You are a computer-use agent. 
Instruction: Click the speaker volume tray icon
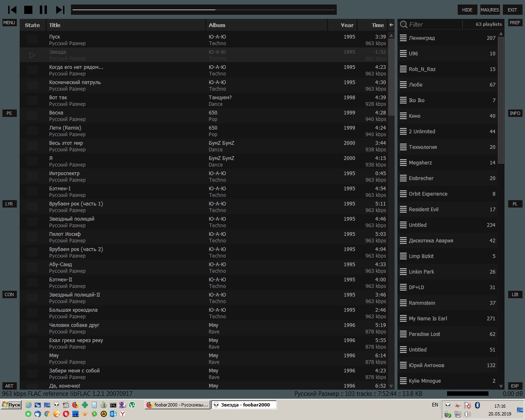point(468,414)
